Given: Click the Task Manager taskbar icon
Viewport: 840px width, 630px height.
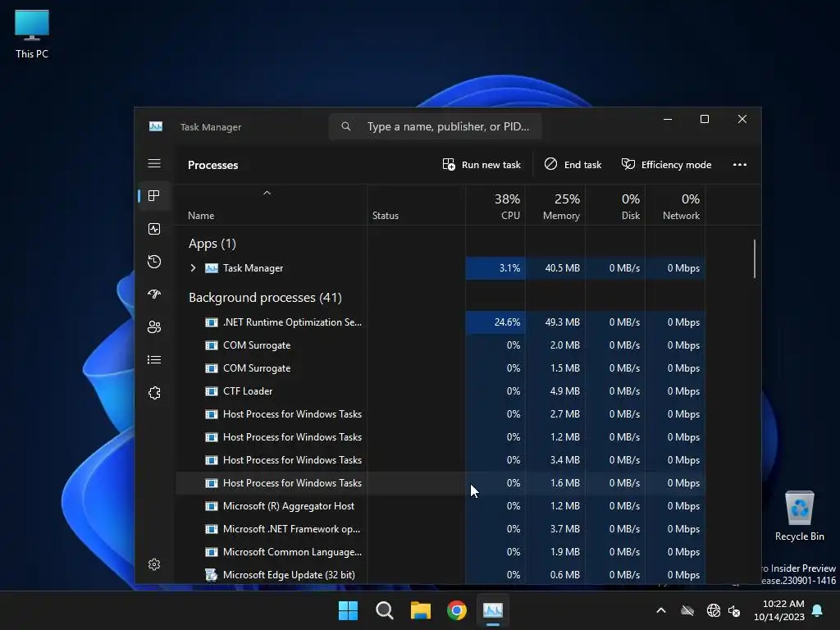Looking at the screenshot, I should (x=493, y=610).
